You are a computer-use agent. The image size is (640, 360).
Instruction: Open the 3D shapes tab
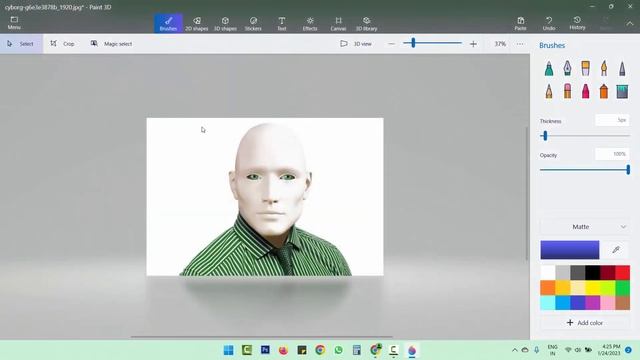(225, 24)
